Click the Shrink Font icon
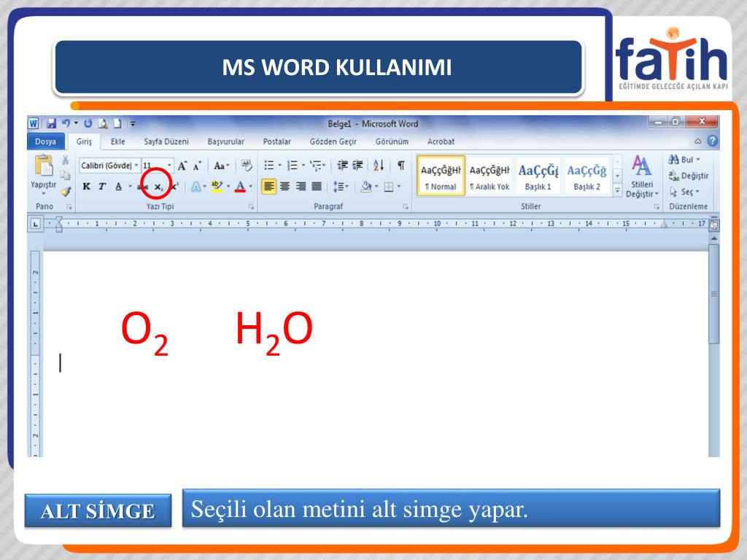747x560 pixels. pos(197,166)
